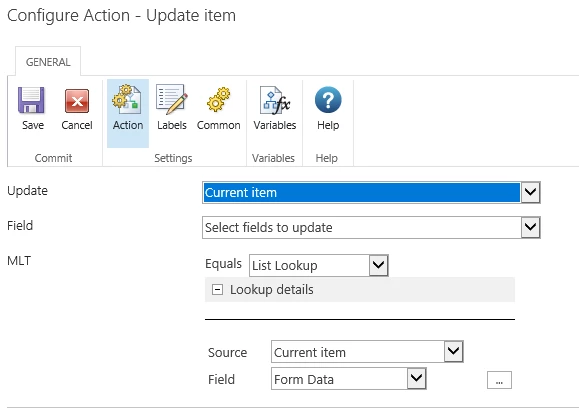Click the Variables label text in ribbon
Image resolution: width=579 pixels, height=414 pixels.
click(275, 125)
